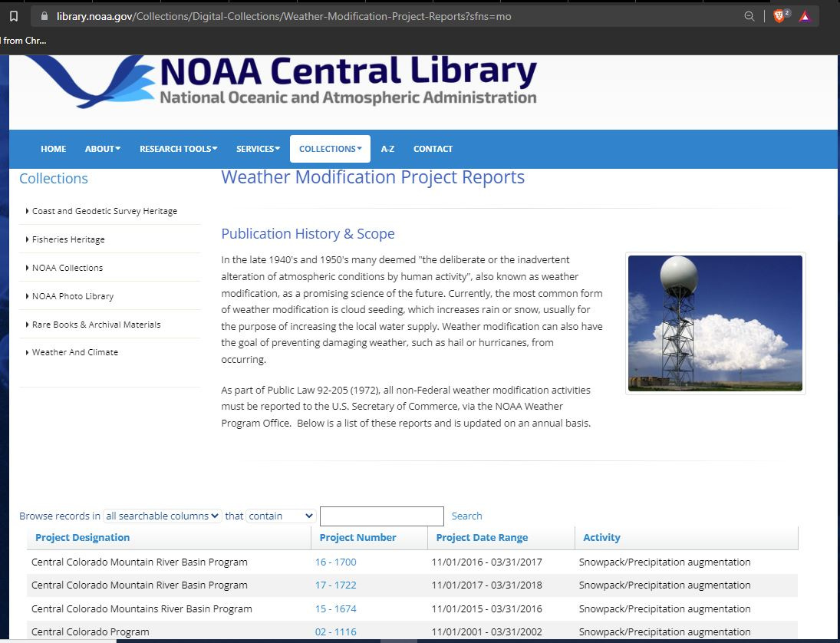This screenshot has height=643, width=840.
Task: Click the address bar URL
Action: point(284,17)
